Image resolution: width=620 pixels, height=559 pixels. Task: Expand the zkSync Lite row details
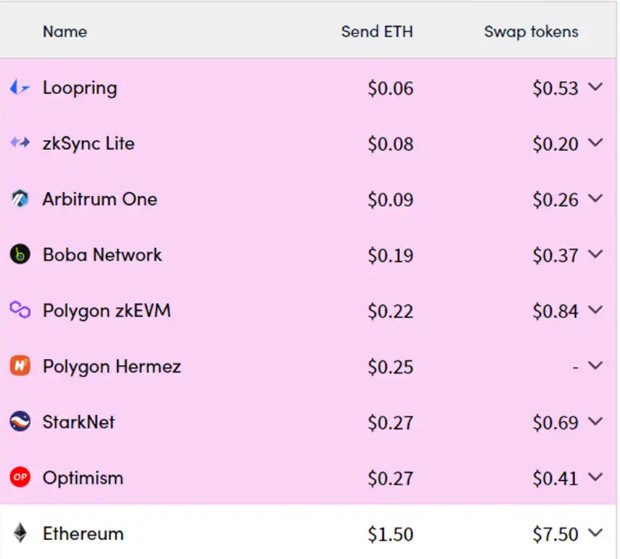click(x=595, y=142)
